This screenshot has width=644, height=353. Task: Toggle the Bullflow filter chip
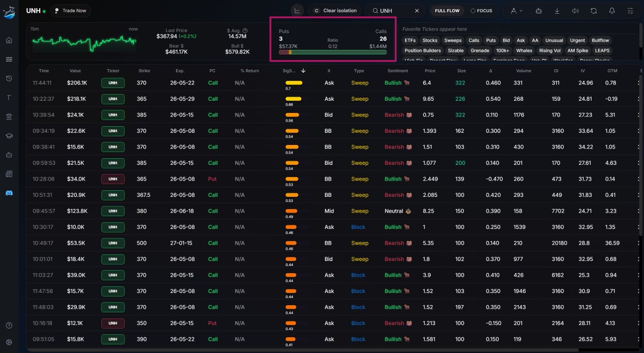coord(601,40)
